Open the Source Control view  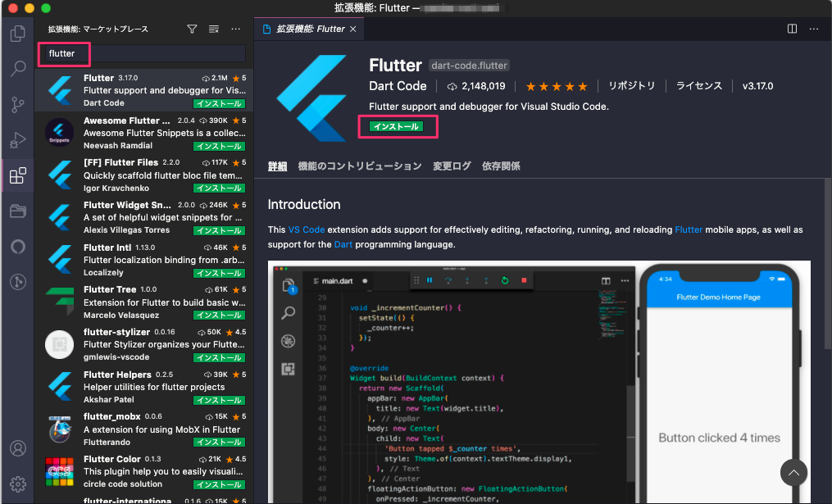tap(18, 105)
